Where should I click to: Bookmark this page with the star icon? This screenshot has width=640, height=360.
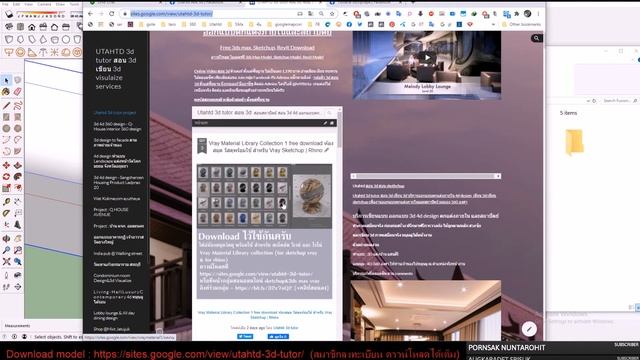coord(332,13)
